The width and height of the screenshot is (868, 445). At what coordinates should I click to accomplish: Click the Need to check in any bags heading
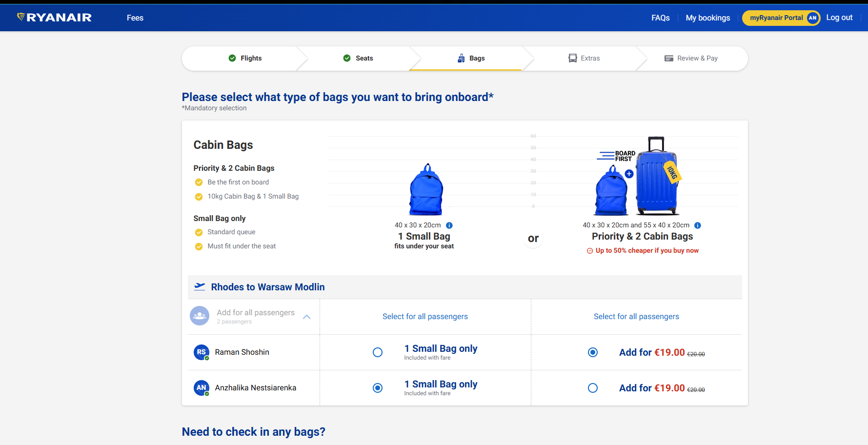click(x=253, y=432)
